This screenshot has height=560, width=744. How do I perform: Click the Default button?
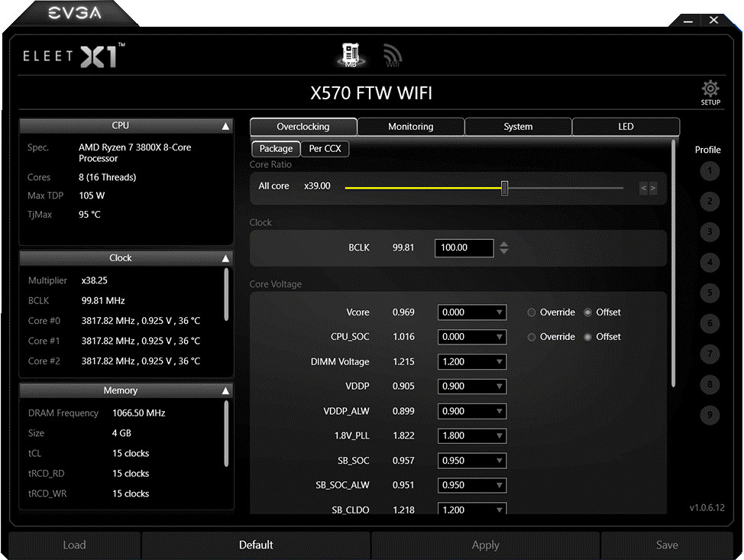(x=256, y=545)
